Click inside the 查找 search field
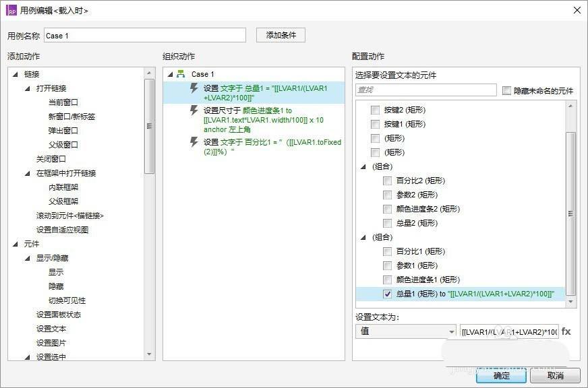The height and width of the screenshot is (388, 588). coord(425,90)
